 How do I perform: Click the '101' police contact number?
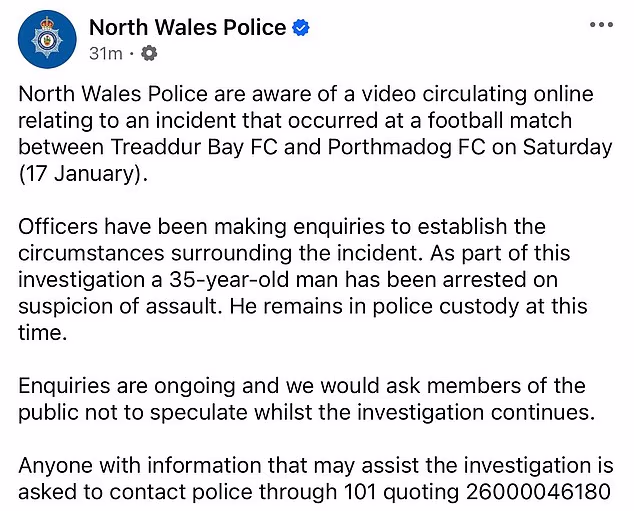pyautogui.click(x=363, y=491)
